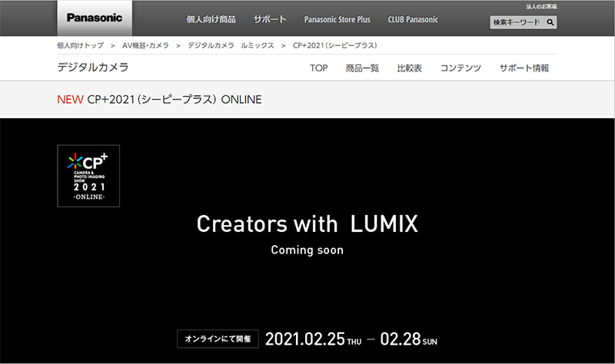Open the 個人向け商品 menu
This screenshot has height=364, width=615.
pos(211,19)
